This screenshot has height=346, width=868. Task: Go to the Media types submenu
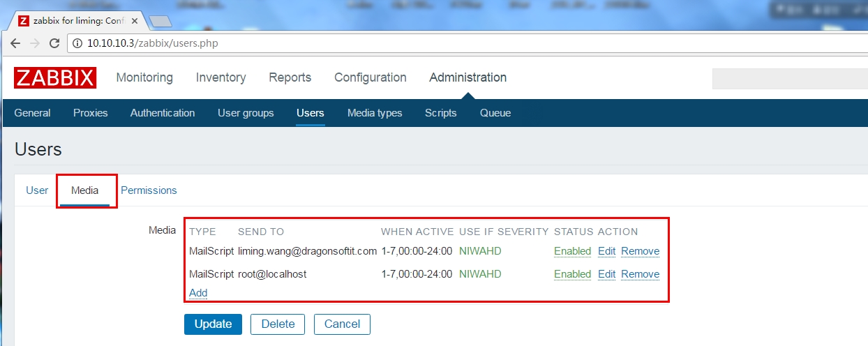point(375,113)
